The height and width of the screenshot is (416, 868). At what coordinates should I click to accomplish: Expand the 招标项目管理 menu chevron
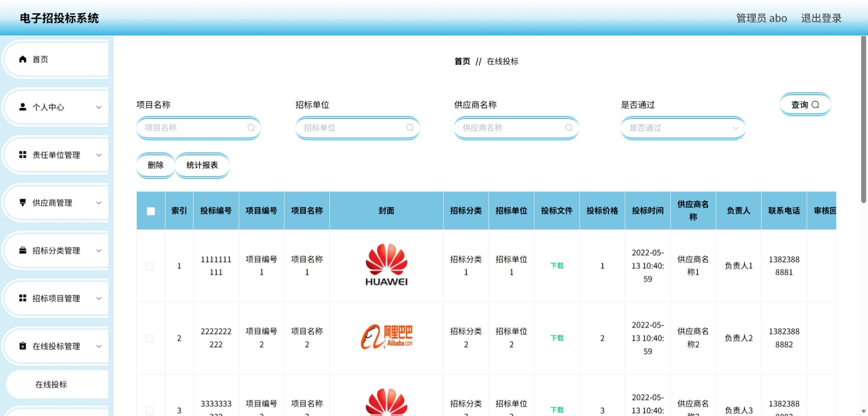[x=98, y=299]
